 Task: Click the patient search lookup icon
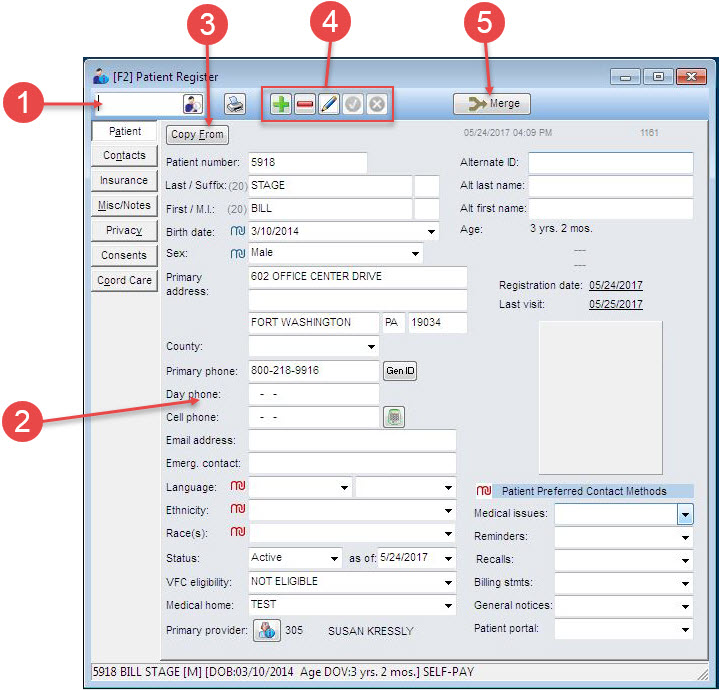(x=193, y=104)
